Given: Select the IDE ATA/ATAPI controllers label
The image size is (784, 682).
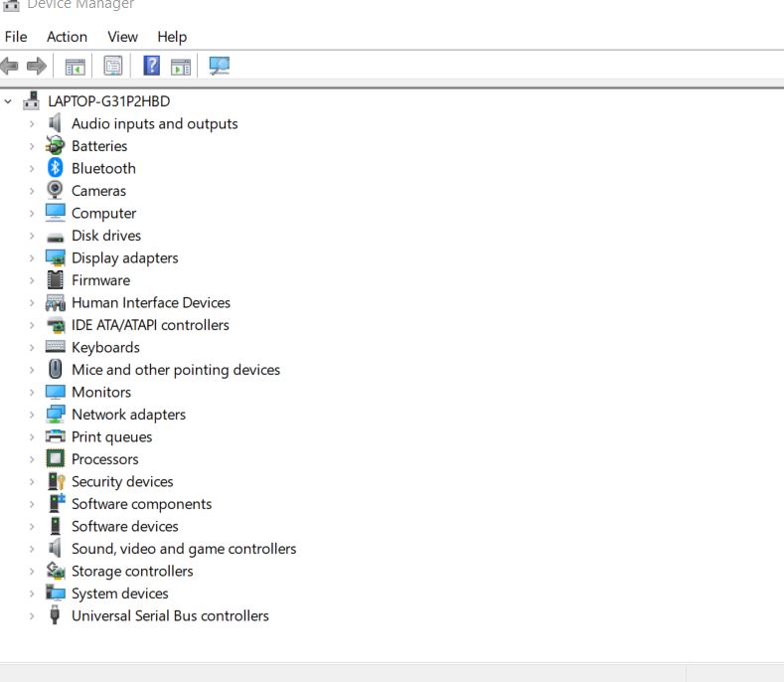Looking at the screenshot, I should click(x=150, y=325).
